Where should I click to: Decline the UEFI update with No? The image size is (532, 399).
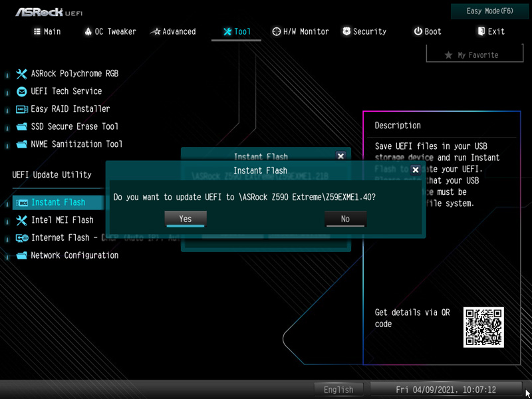click(x=345, y=219)
